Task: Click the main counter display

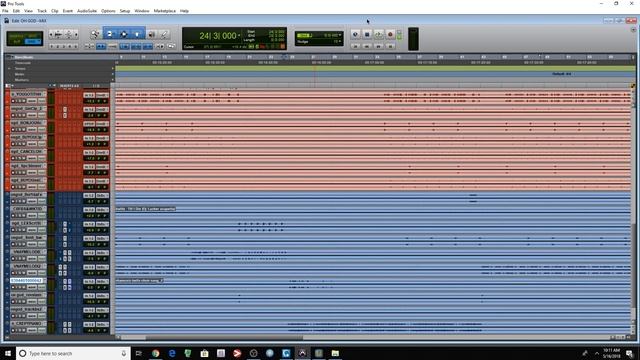Action: pos(218,36)
